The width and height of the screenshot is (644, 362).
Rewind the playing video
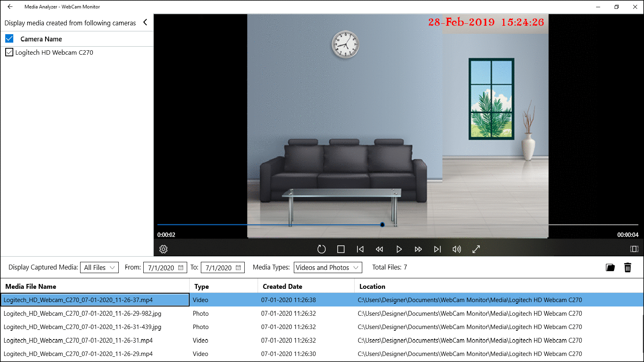click(379, 249)
